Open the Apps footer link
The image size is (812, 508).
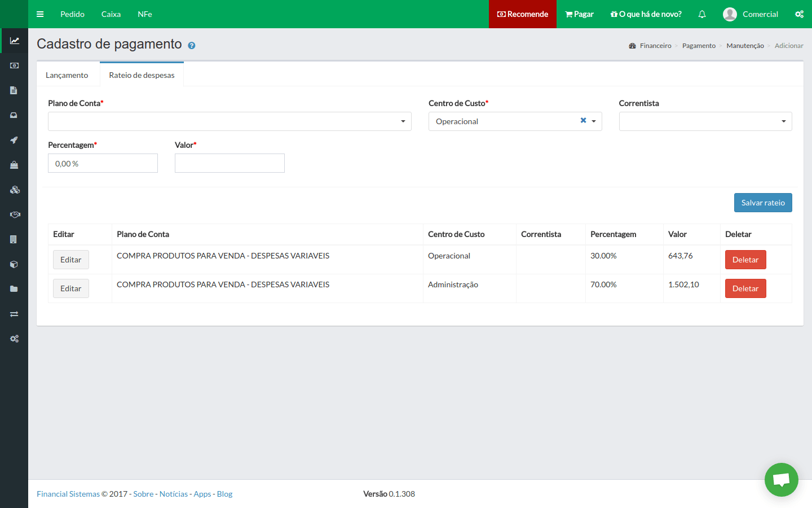202,494
